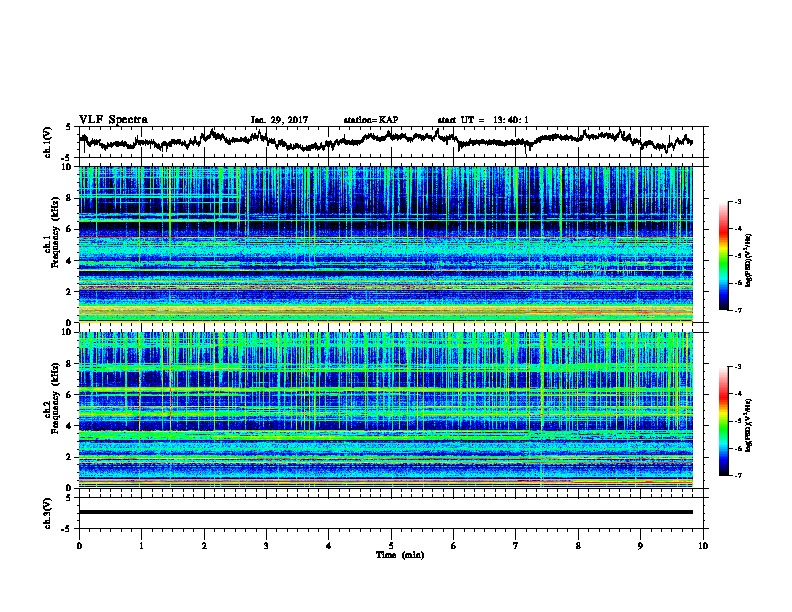The width and height of the screenshot is (792, 612).
Task: Click inside the ch.1 spectrogram panel
Action: [386, 244]
